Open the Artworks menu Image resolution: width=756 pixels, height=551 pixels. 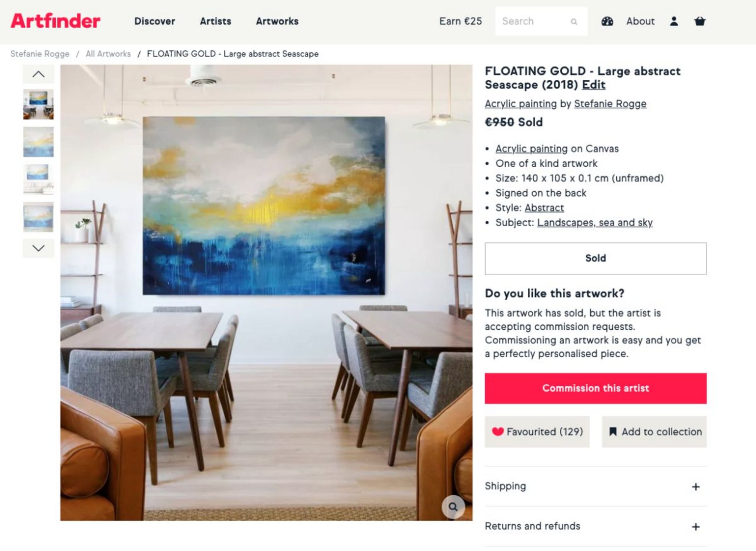pyautogui.click(x=277, y=21)
